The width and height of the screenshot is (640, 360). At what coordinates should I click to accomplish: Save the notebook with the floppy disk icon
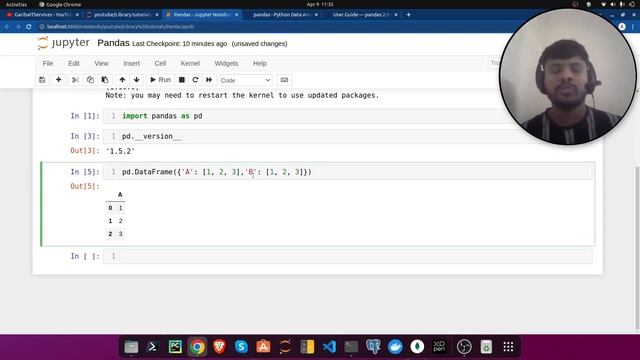click(x=42, y=80)
